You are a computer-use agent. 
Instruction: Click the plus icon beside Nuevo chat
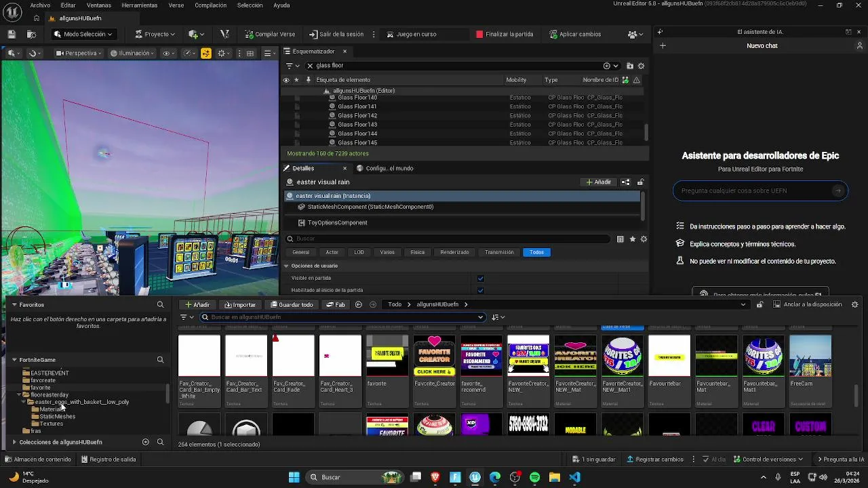pos(663,45)
